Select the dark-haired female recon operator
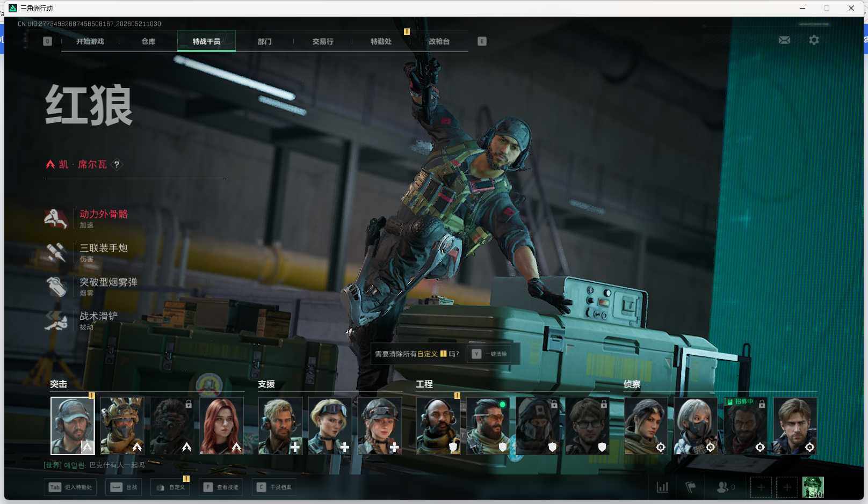868x504 pixels. [x=646, y=426]
